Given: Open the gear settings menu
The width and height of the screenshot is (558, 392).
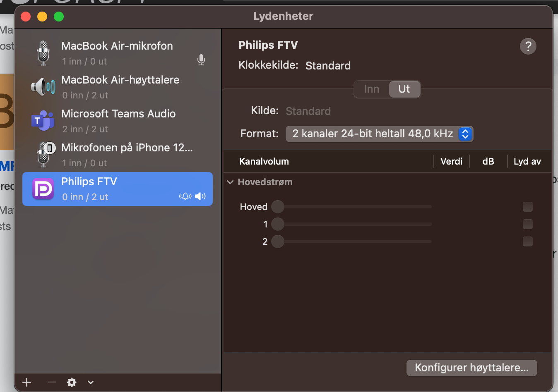Looking at the screenshot, I should tap(72, 382).
